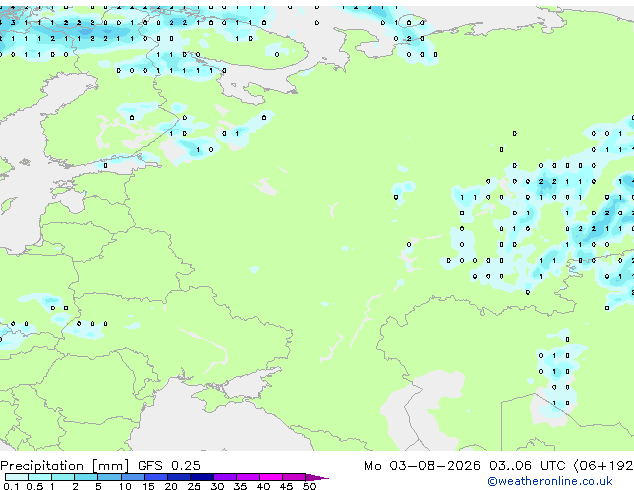Click the 40–45 mm magenta legend swatch
This screenshot has height=490, width=634.
(271, 477)
